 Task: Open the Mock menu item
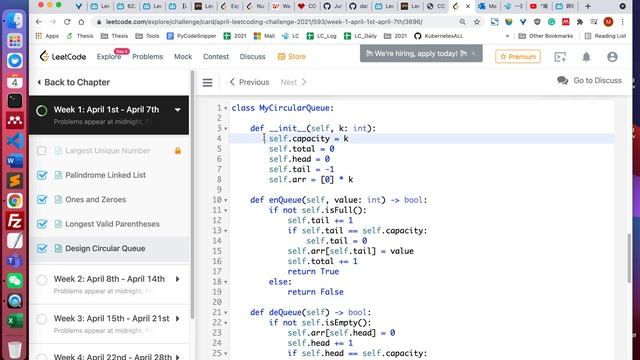(183, 57)
